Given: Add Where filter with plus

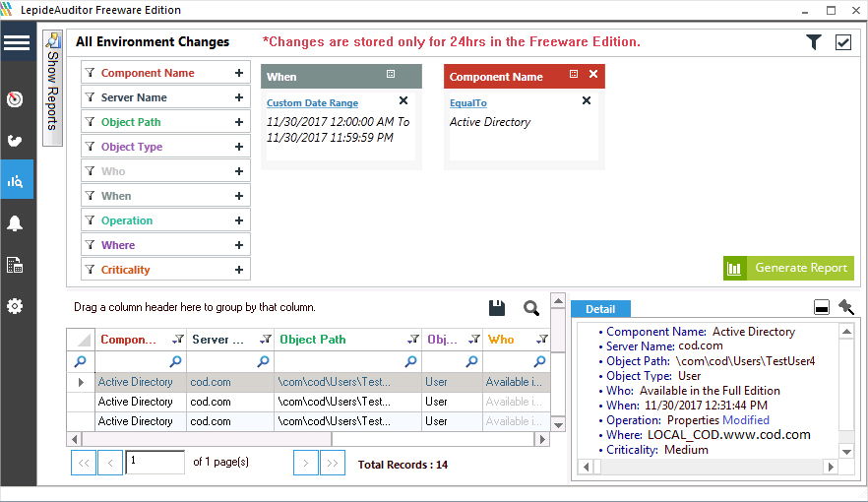Looking at the screenshot, I should (x=239, y=245).
